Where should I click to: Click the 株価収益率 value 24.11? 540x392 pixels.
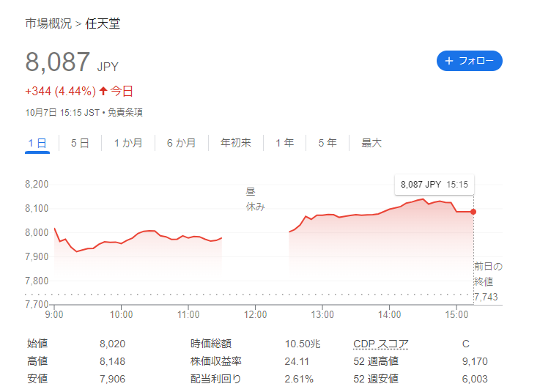(x=297, y=361)
